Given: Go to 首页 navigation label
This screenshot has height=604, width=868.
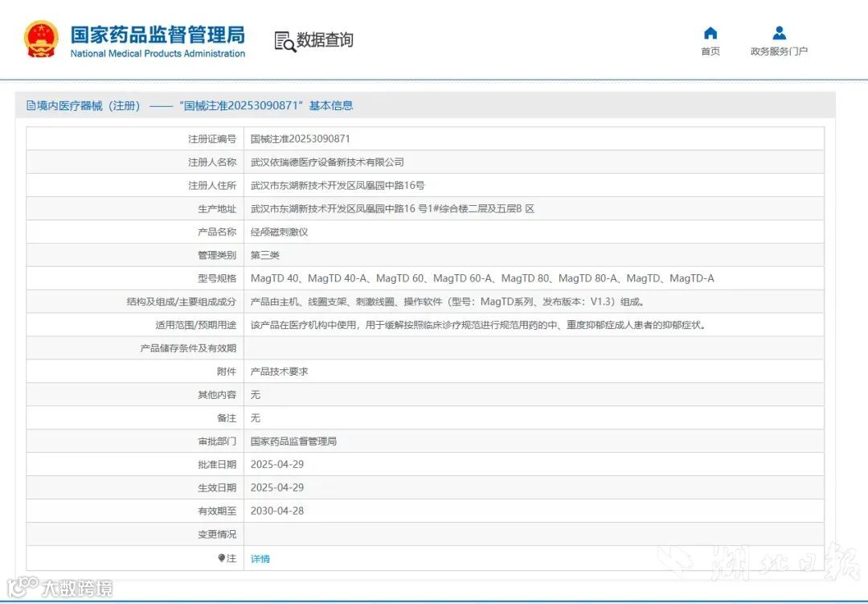Looking at the screenshot, I should 710,51.
